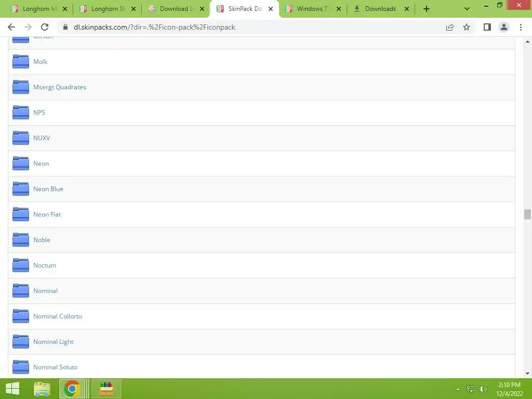Close the Longhorn M tab
The height and width of the screenshot is (399, 532).
65,9
